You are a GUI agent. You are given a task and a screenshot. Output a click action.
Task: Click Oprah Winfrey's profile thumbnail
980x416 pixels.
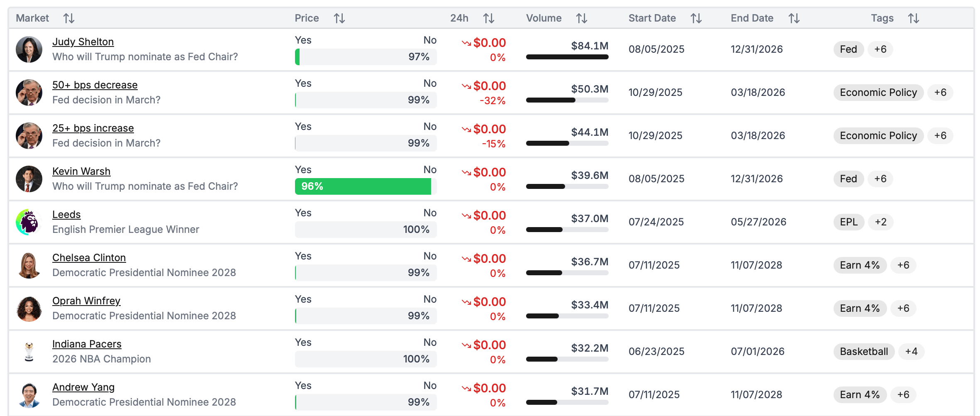click(29, 308)
